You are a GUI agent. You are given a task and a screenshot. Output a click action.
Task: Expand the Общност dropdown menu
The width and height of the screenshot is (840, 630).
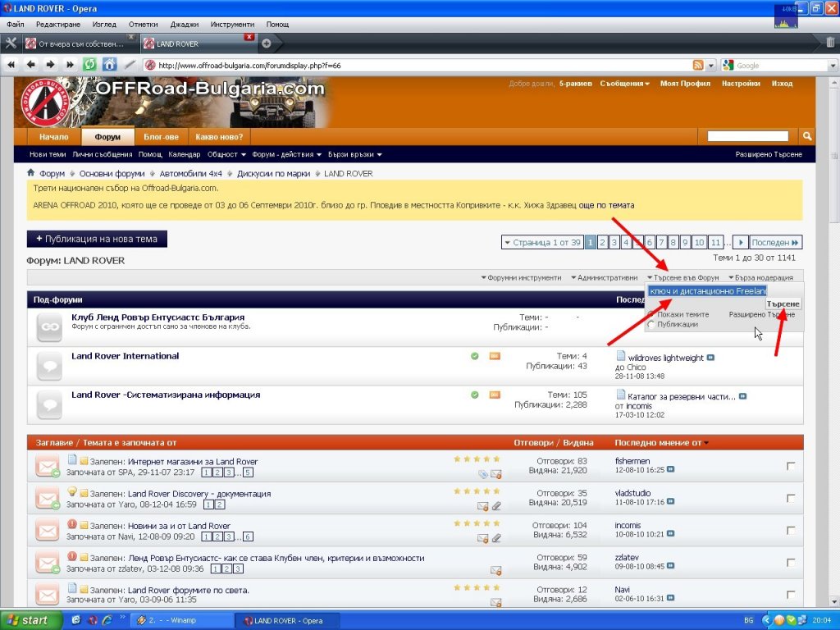tap(226, 154)
